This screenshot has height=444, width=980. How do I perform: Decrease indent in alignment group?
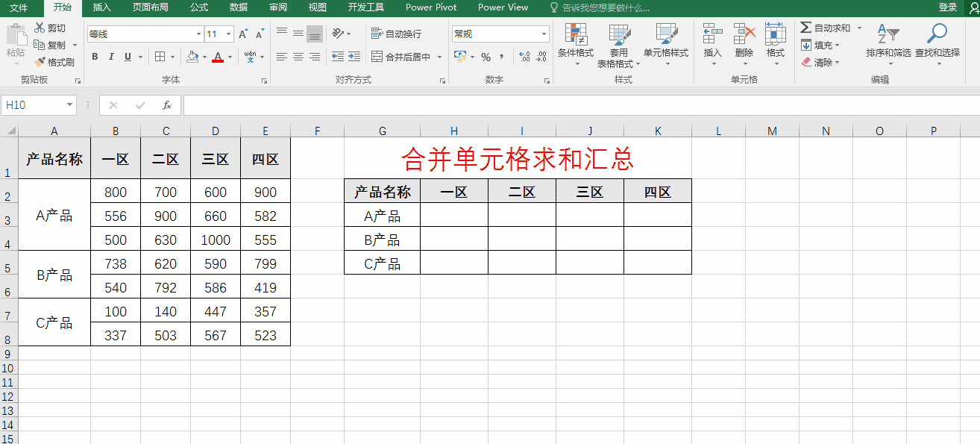[338, 57]
